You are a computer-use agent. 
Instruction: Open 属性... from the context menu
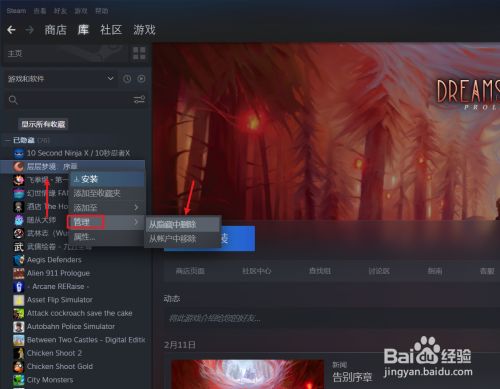point(106,237)
